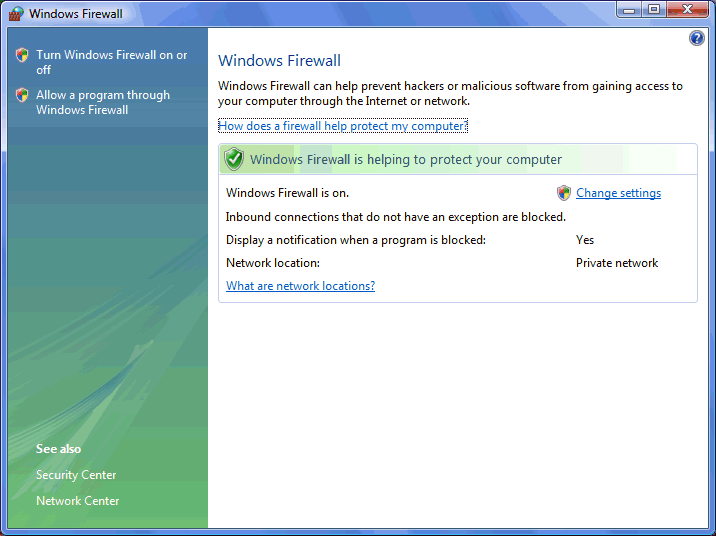Click the Inbound connections blocked statement
Viewport: 716px width, 536px height.
(x=395, y=217)
